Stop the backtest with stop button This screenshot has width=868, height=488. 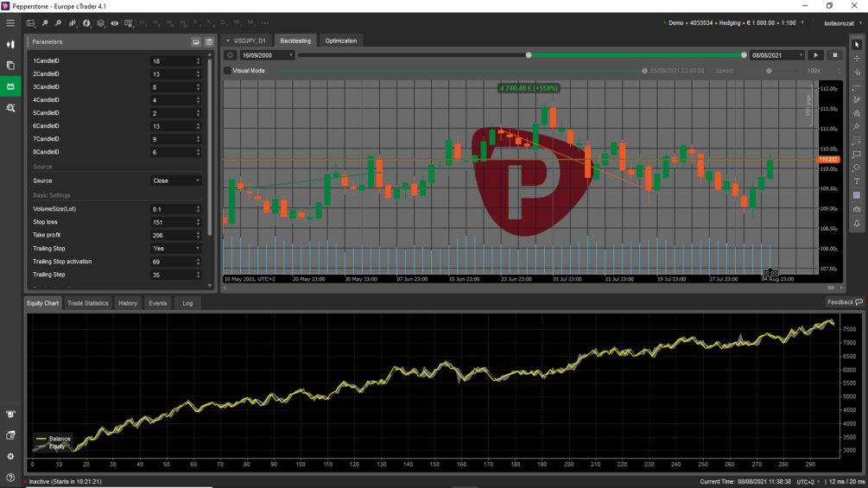[x=835, y=55]
